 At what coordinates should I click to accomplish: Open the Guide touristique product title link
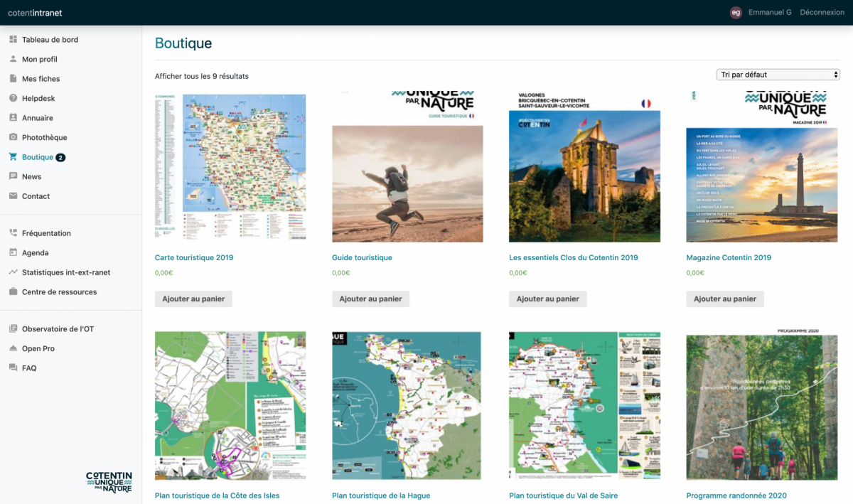coord(362,258)
